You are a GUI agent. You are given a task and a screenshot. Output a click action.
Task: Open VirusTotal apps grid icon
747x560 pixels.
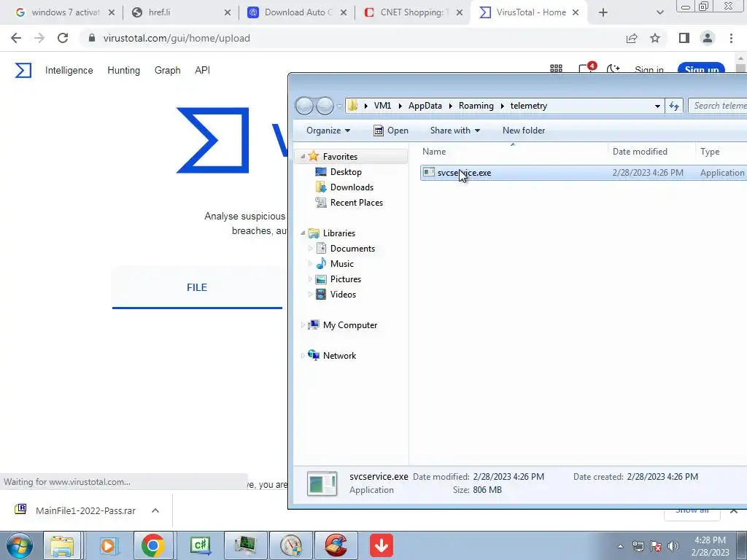[556, 69]
